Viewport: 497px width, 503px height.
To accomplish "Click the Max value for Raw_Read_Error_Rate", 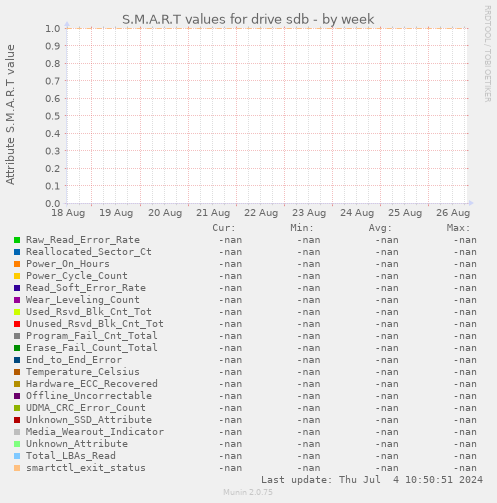I will point(465,240).
